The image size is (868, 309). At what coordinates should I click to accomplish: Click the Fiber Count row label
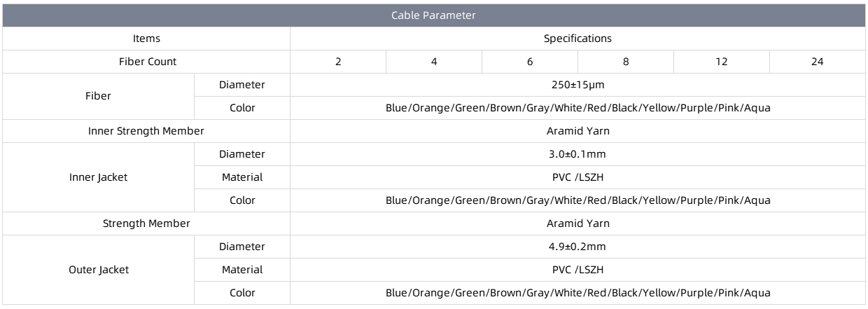click(x=147, y=62)
